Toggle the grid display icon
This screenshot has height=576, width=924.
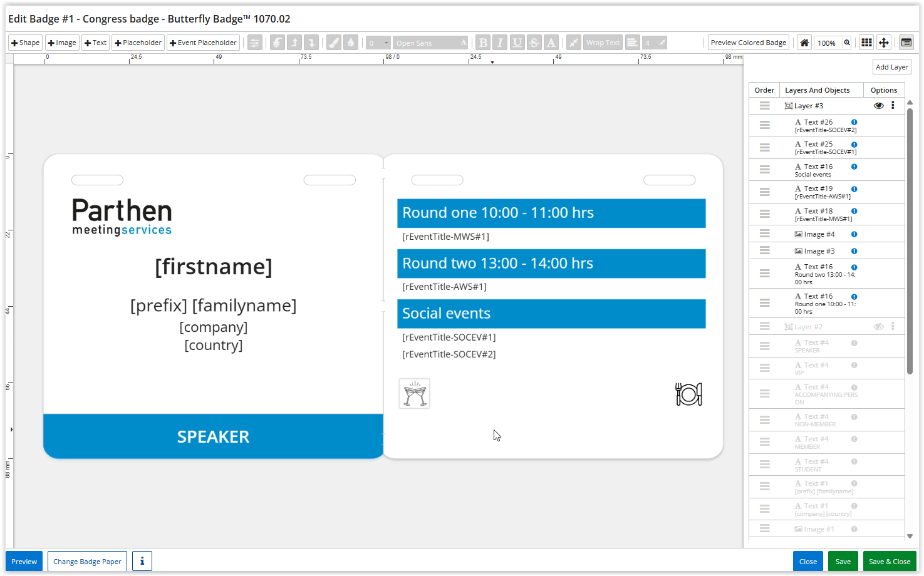(866, 43)
